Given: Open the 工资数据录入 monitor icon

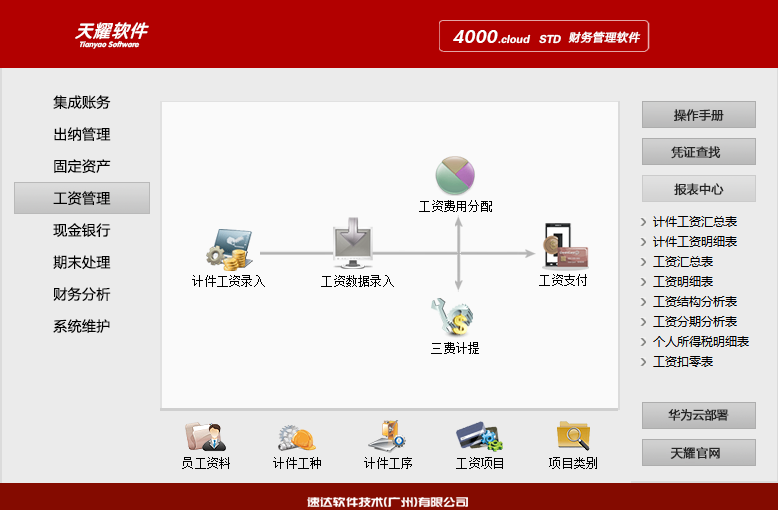Looking at the screenshot, I should pos(353,243).
